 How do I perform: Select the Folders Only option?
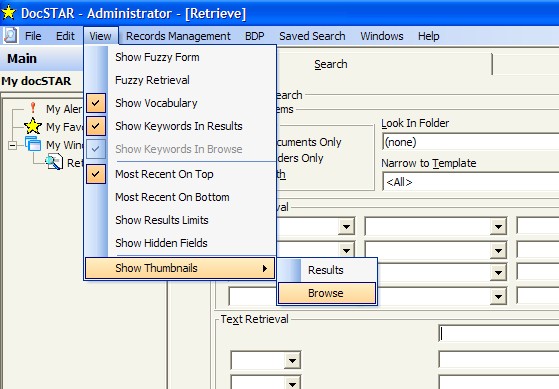click(301, 158)
